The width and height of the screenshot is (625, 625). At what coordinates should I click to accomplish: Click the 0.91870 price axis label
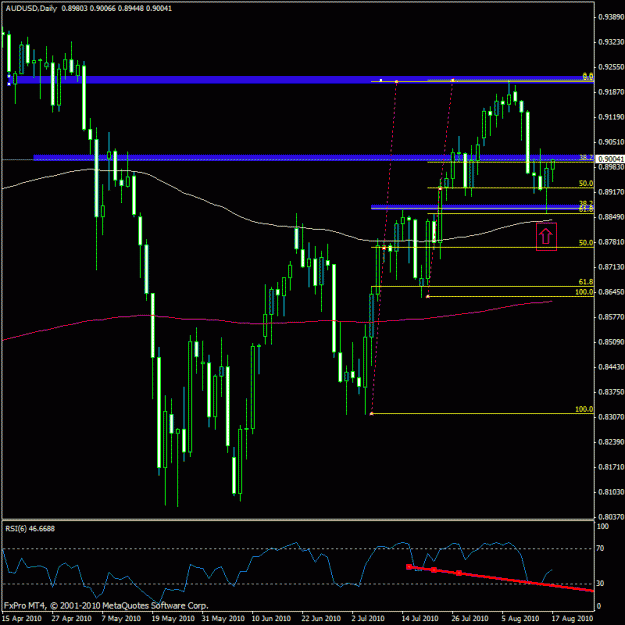pos(611,92)
